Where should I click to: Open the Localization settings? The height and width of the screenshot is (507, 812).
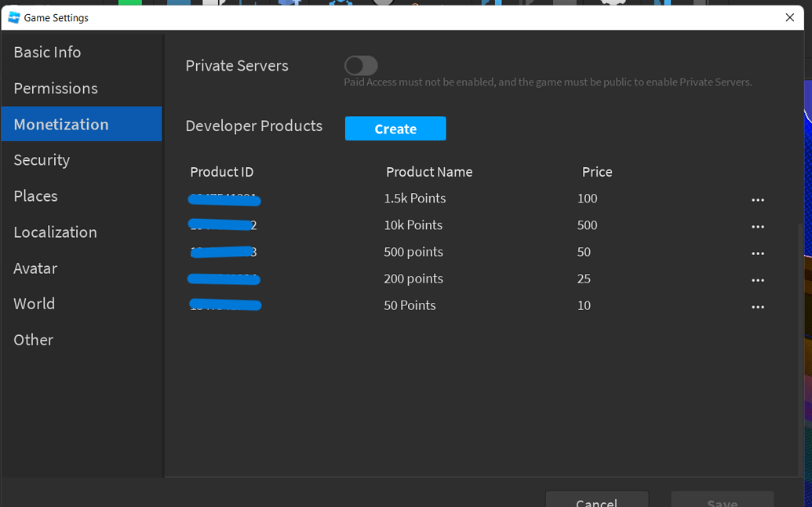click(x=55, y=232)
